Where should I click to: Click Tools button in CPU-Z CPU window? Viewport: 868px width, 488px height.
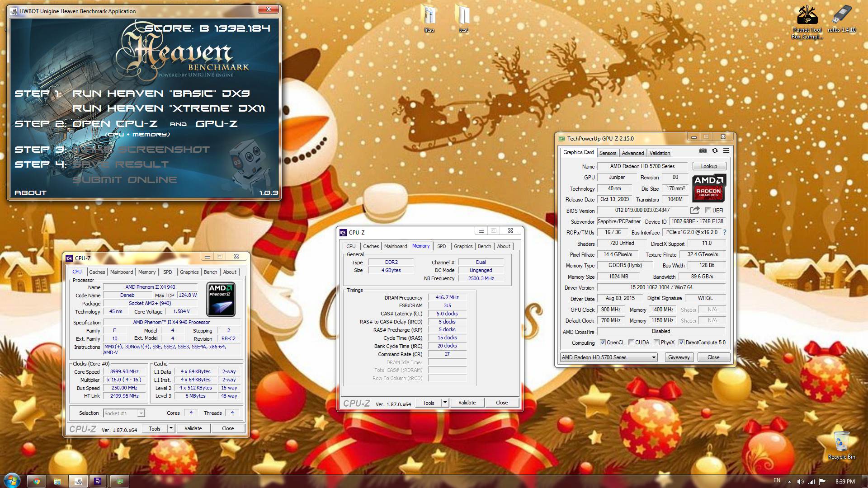click(x=155, y=428)
